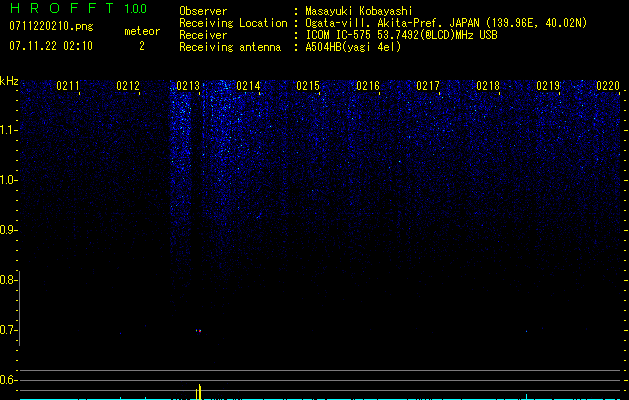Click the 0211 time marker
This screenshot has height=400, width=629.
(x=68, y=86)
